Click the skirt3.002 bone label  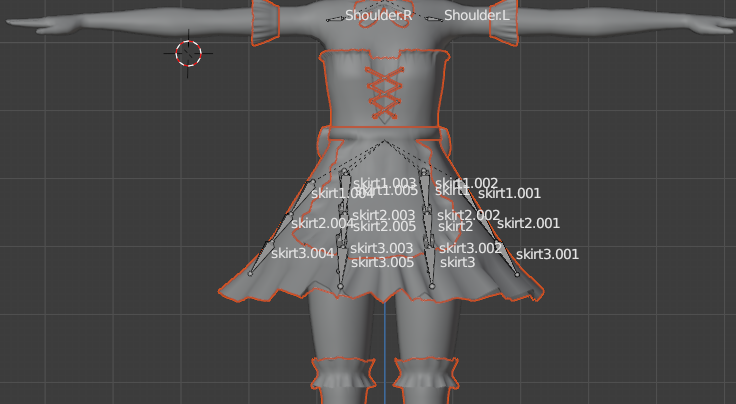[x=470, y=248]
